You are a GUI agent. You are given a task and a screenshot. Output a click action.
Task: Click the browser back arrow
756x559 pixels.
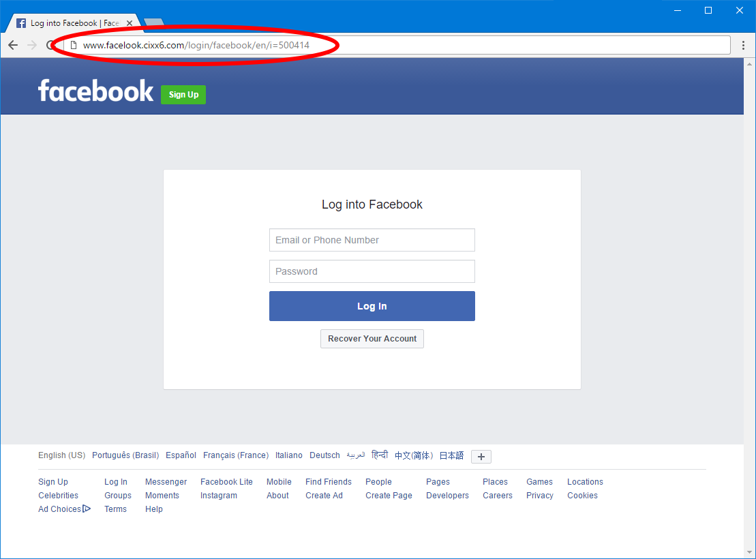point(13,45)
